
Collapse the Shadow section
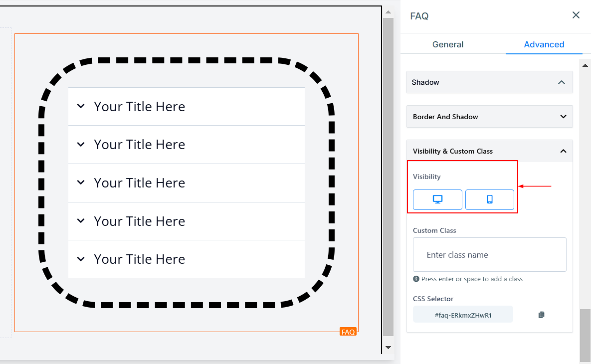pyautogui.click(x=562, y=82)
